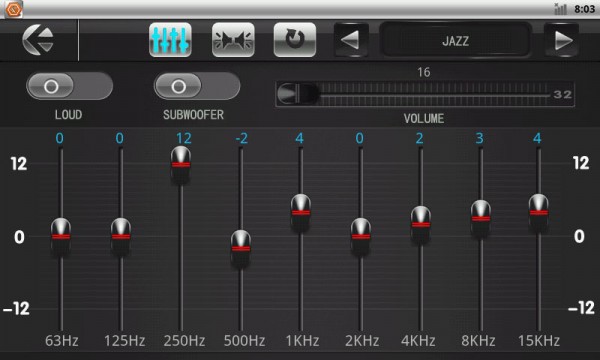600x360 pixels.
Task: Click the 250Hz slider knob at 12
Action: 181,165
